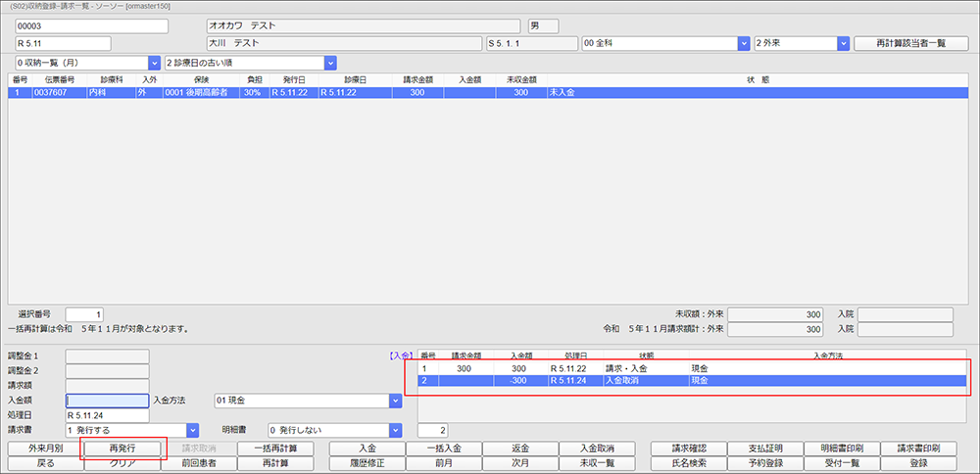980x474 pixels.
Task: Click the 再計算該当者一覧 button
Action: [905, 43]
